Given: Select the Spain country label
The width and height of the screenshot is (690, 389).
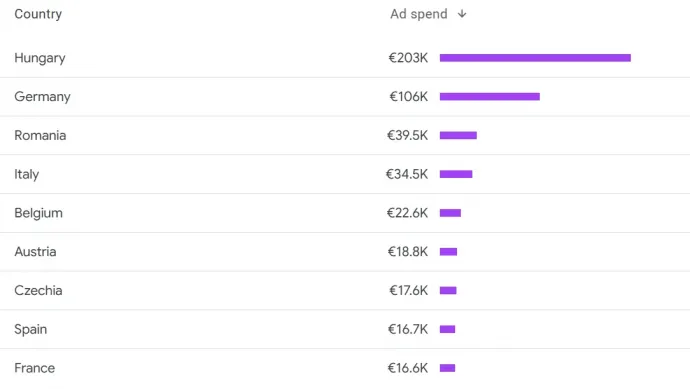Looking at the screenshot, I should pos(30,329).
